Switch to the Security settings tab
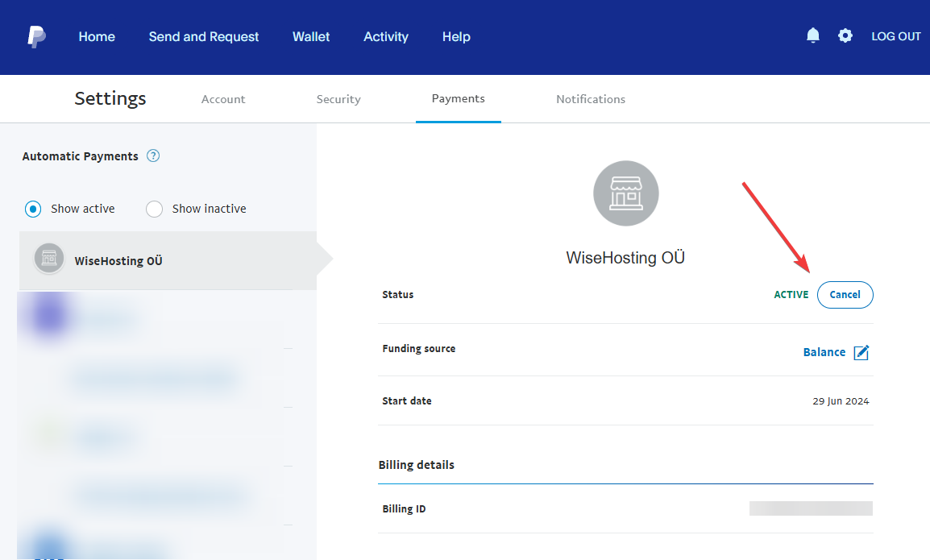Screen dimensions: 930x560 [x=338, y=99]
